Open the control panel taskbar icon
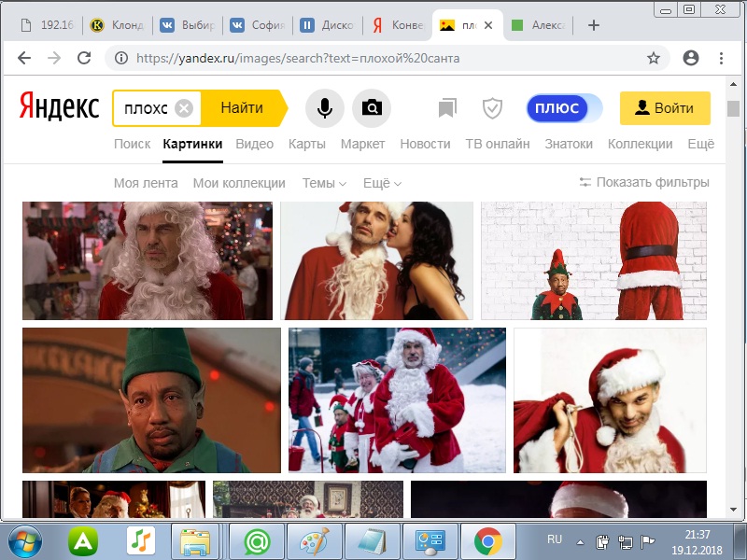The width and height of the screenshot is (747, 560). point(430,542)
